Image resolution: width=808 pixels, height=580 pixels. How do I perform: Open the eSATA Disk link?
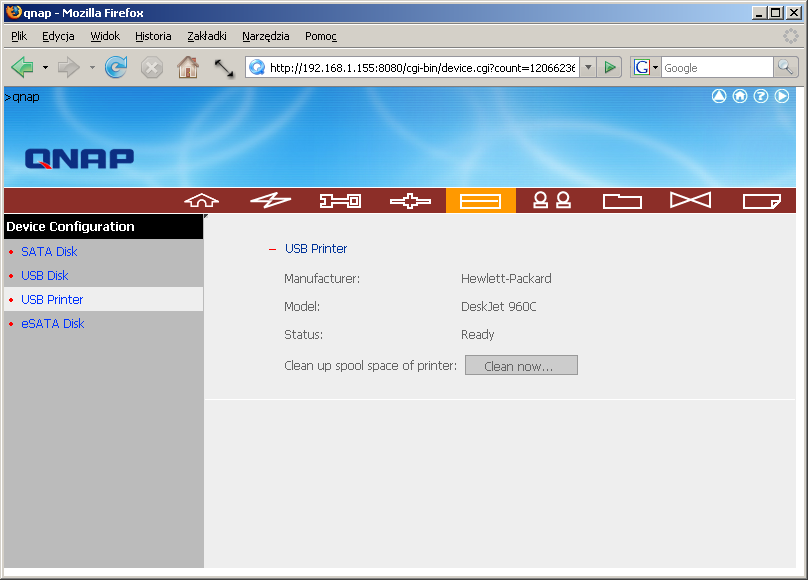click(x=53, y=323)
